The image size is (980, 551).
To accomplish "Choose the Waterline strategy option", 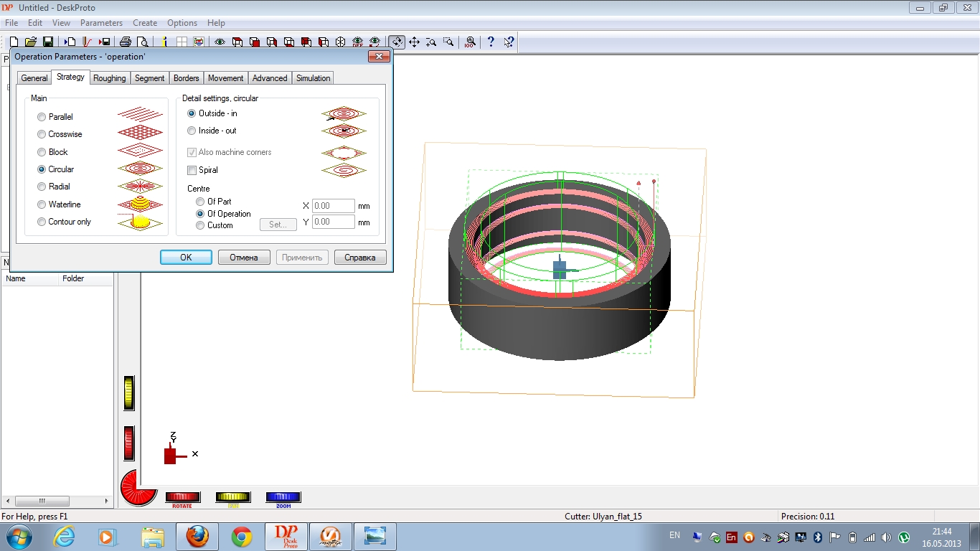I will click(42, 204).
